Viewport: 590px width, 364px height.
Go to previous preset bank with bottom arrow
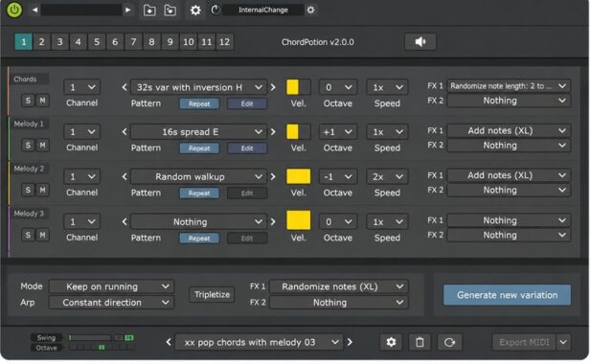click(169, 342)
